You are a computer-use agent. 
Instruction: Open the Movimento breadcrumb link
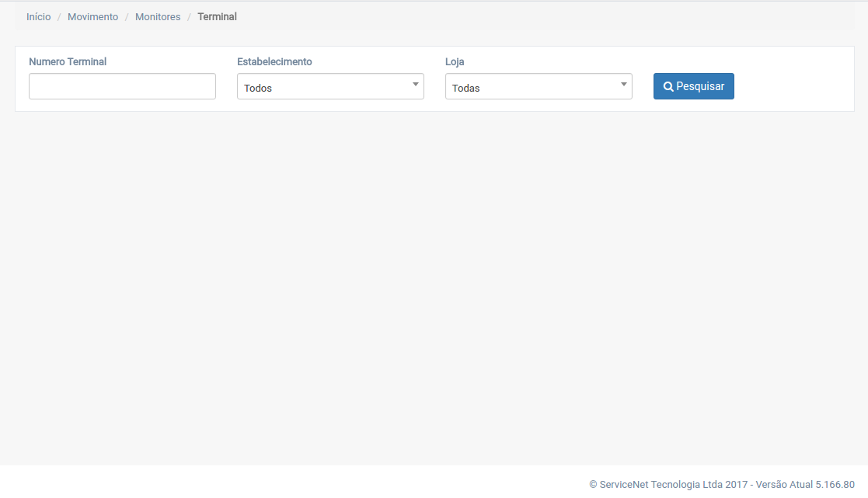pos(92,16)
